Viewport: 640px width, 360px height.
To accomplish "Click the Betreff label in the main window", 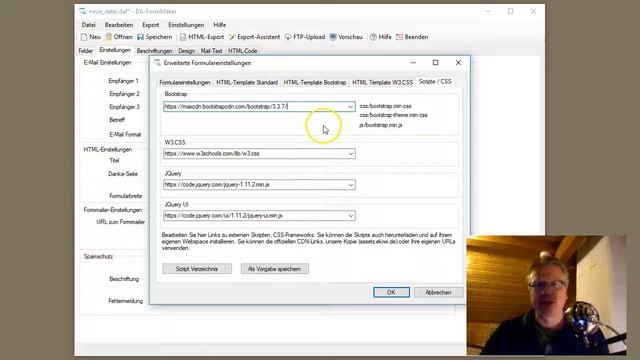I will pyautogui.click(x=117, y=120).
